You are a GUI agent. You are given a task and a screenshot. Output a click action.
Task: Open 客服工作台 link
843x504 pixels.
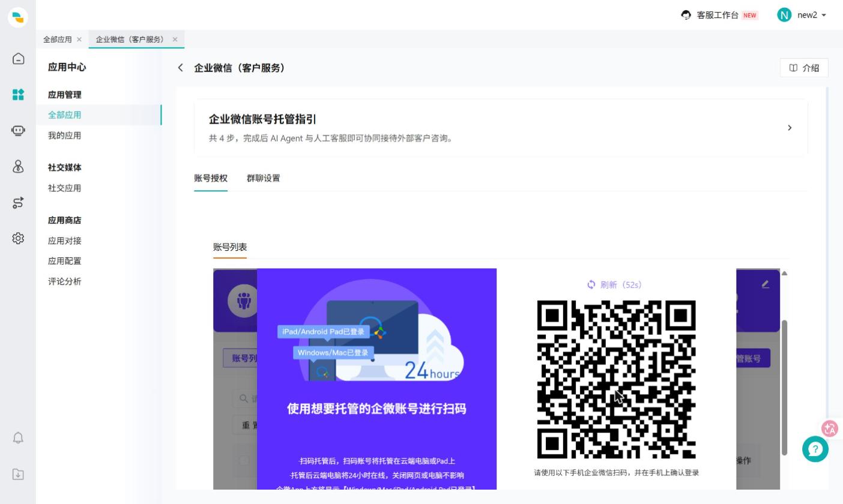(x=718, y=15)
